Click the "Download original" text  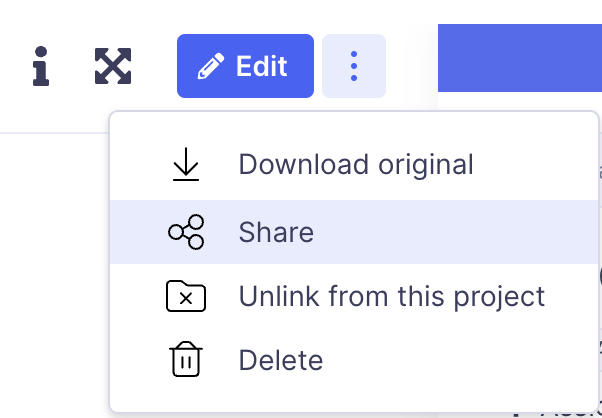pyautogui.click(x=356, y=165)
